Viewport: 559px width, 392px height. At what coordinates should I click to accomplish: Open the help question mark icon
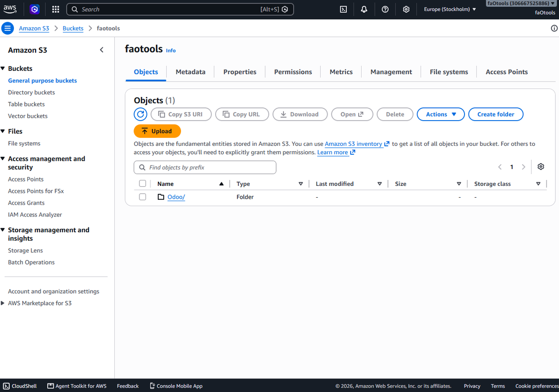385,9
